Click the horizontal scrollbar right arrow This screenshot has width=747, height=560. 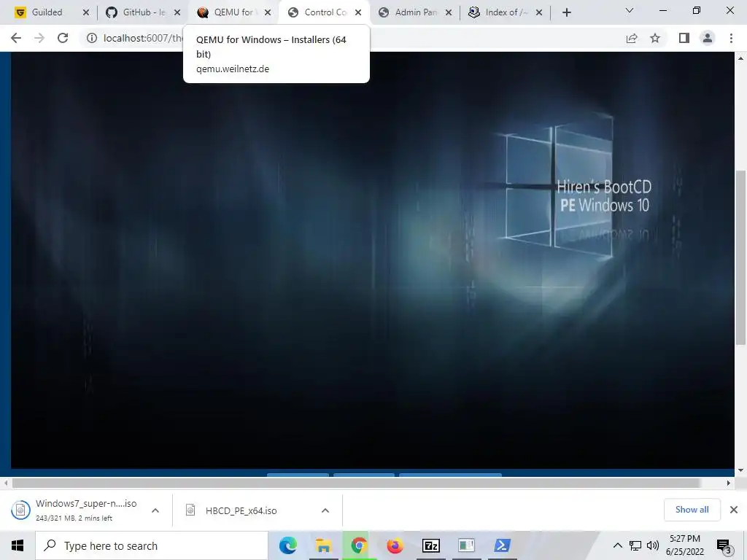click(729, 483)
